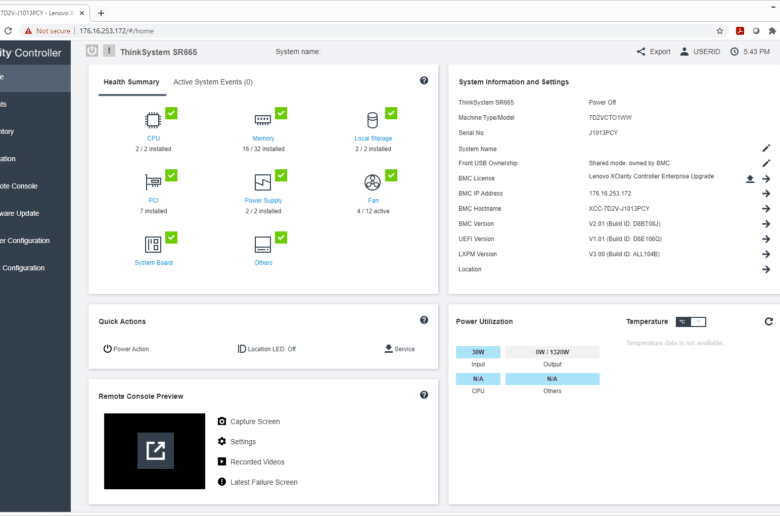Open BMC Hostname details arrow
The image size is (780, 516).
point(766,209)
